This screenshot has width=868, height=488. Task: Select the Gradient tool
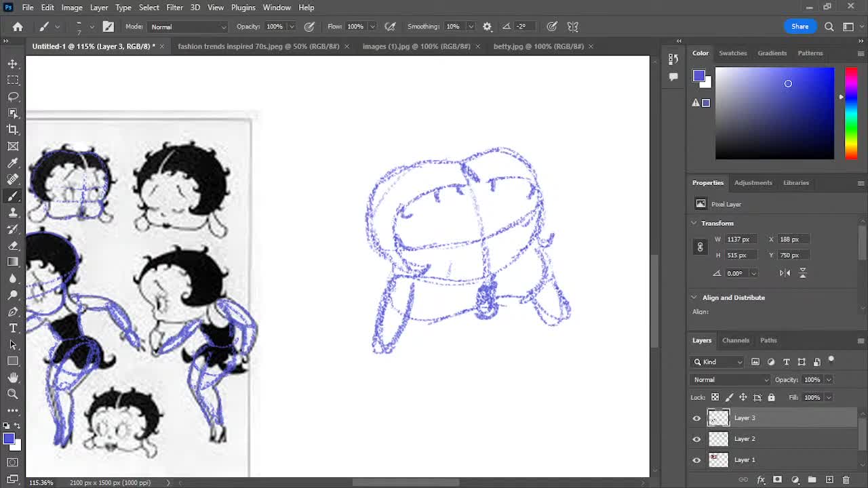[x=13, y=262]
